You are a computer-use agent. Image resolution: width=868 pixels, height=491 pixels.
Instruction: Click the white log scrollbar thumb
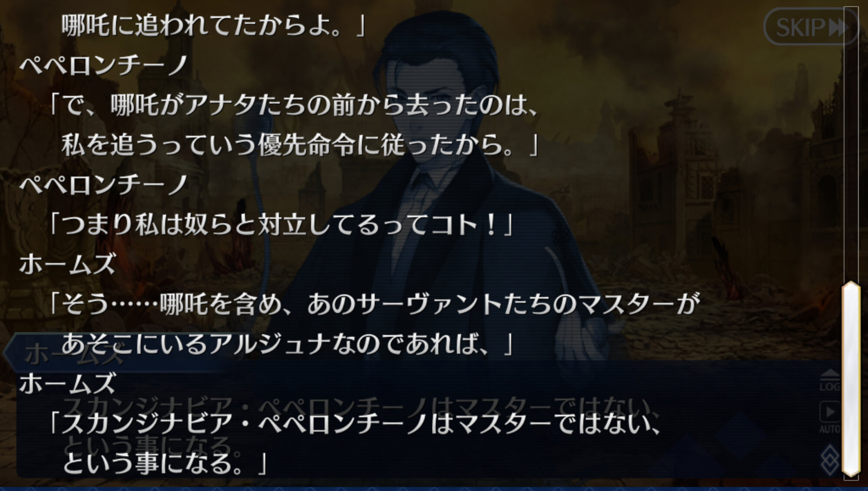pyautogui.click(x=851, y=379)
